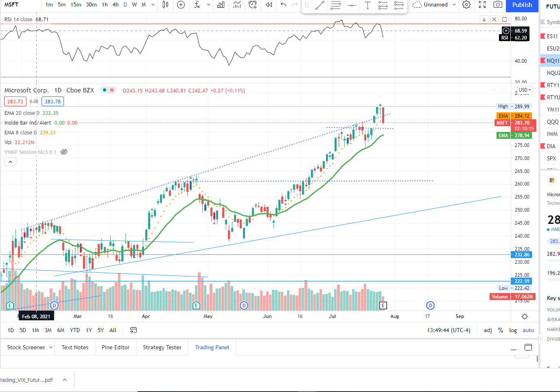Screen dimensions: 560x392
Task: Click the add-alert plus icon on RSI price scale
Action: tap(506, 31)
